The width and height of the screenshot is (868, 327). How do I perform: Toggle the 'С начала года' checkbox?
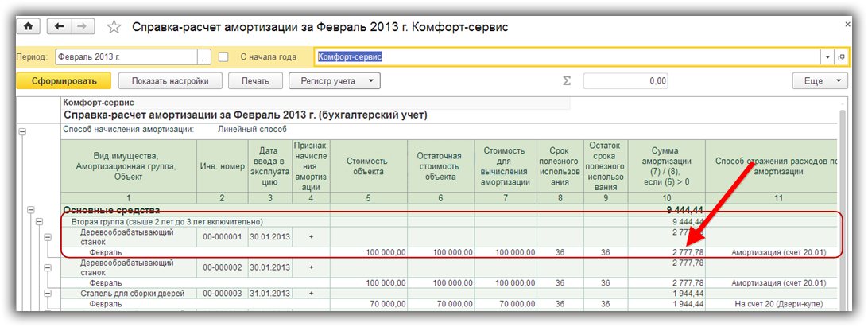pyautogui.click(x=223, y=57)
